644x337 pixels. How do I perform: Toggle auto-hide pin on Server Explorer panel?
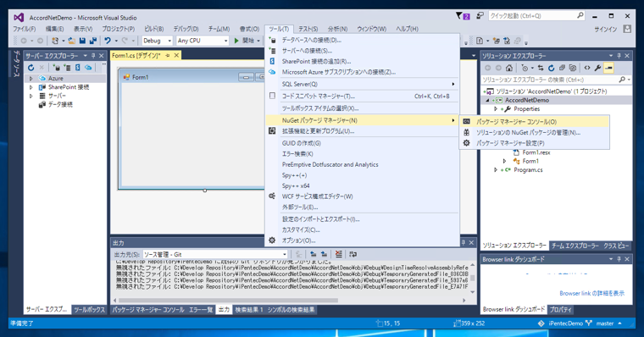click(x=93, y=56)
